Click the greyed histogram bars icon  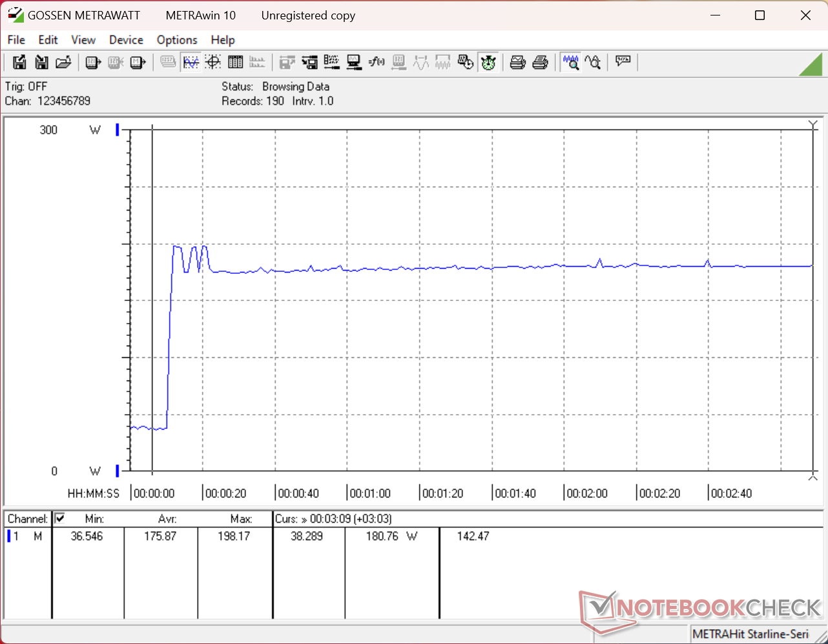(x=257, y=62)
